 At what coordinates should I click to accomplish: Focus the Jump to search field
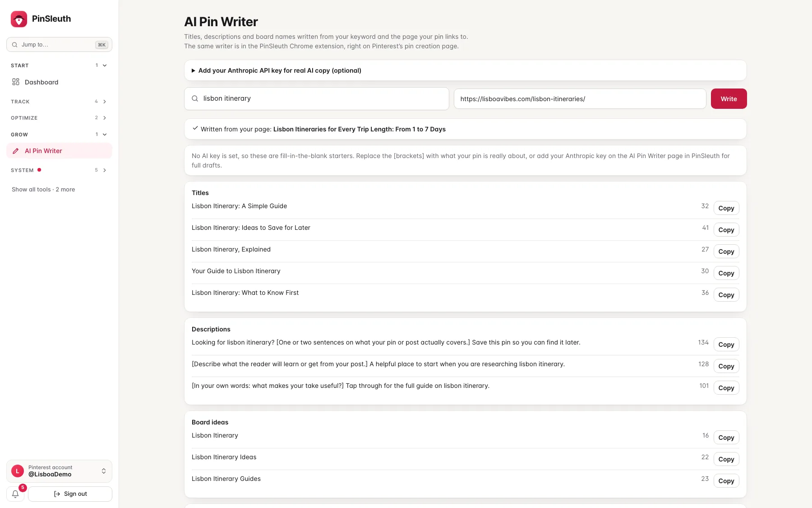pyautogui.click(x=59, y=45)
